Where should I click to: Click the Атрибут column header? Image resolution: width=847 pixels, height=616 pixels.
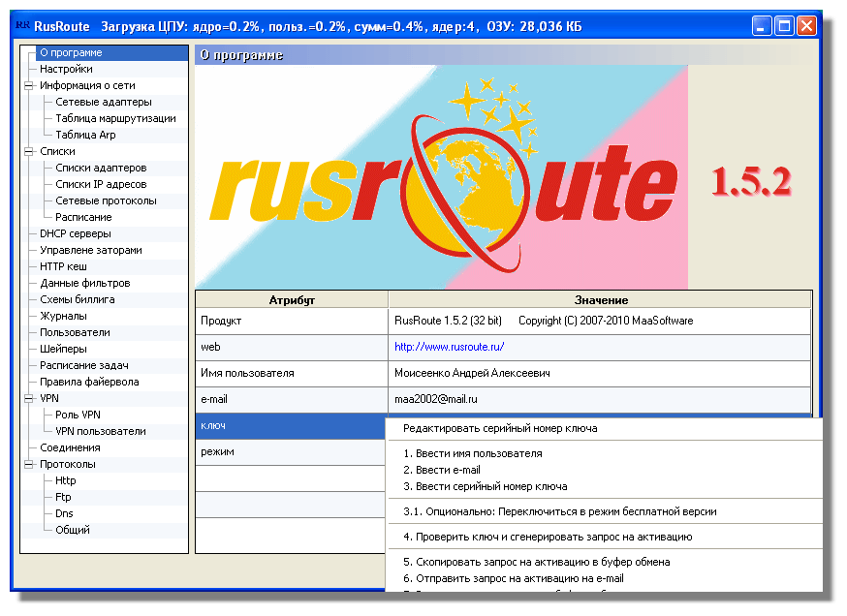click(x=292, y=299)
